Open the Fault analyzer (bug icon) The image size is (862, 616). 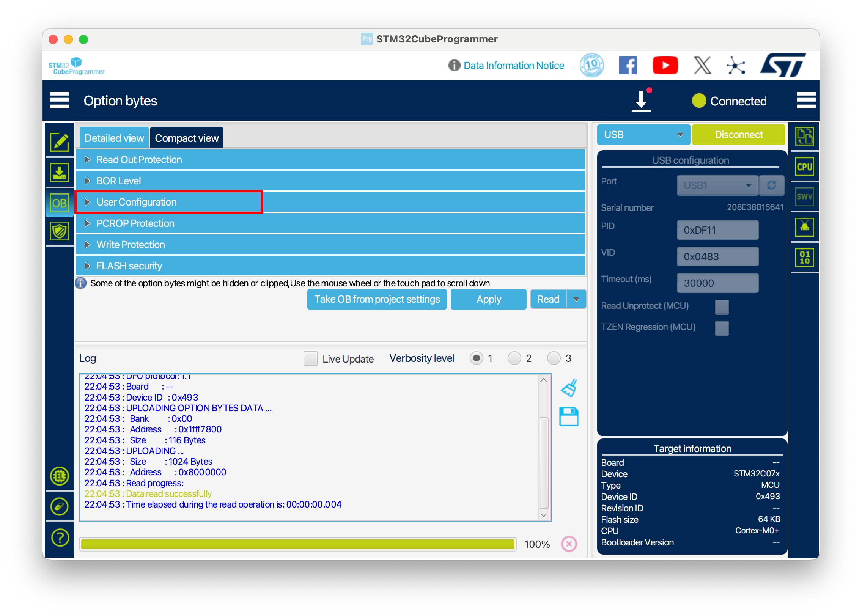tap(804, 227)
